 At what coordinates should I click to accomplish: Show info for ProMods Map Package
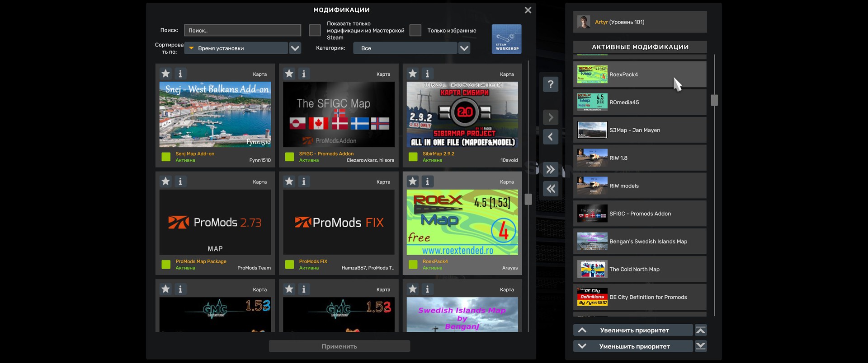(180, 181)
